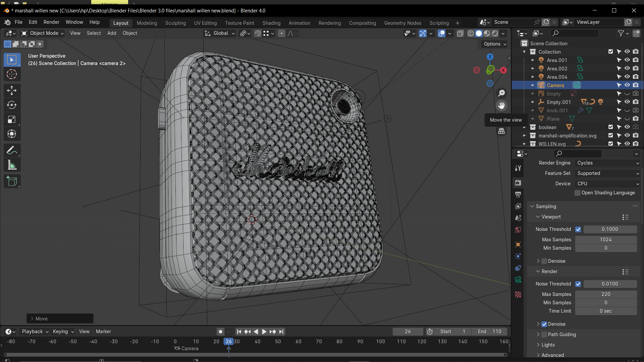The width and height of the screenshot is (644, 362).
Task: Expand the Lights panel
Action: point(548,345)
